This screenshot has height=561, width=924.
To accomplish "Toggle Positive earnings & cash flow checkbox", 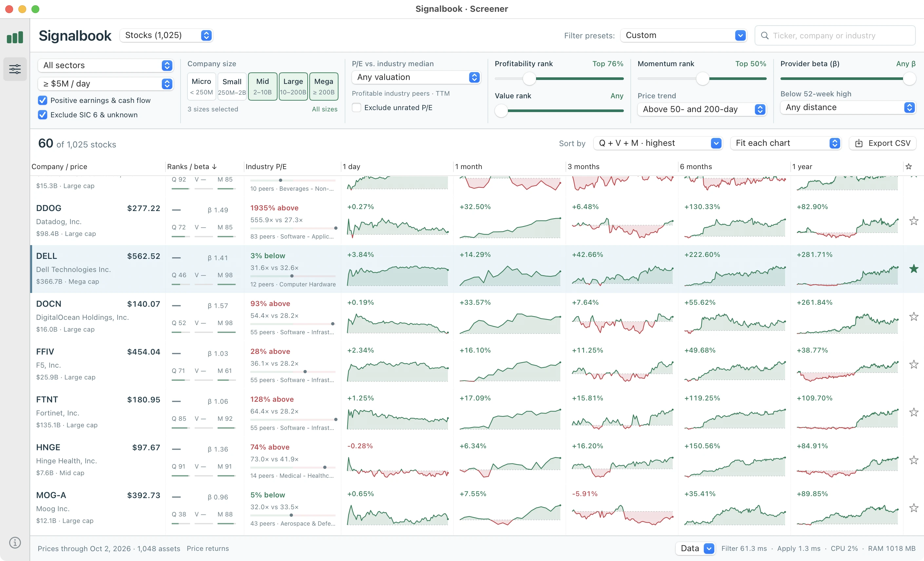I will (42, 101).
